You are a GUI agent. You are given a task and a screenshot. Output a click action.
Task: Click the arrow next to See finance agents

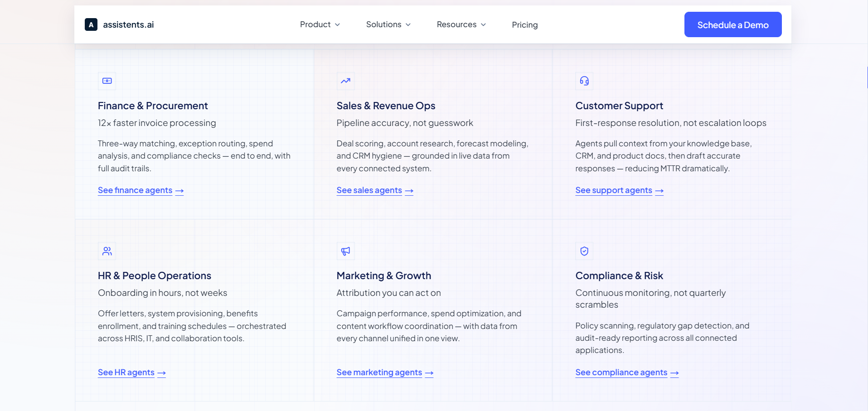click(179, 191)
